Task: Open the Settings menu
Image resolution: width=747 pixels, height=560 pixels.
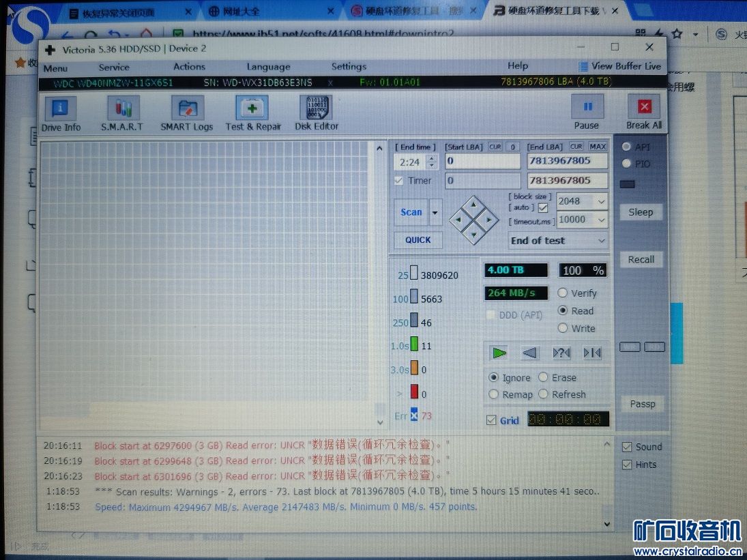Action: pyautogui.click(x=349, y=66)
